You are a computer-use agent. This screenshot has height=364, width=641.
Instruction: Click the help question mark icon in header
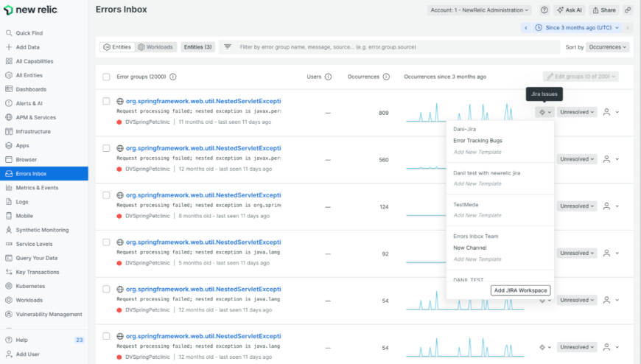544,10
